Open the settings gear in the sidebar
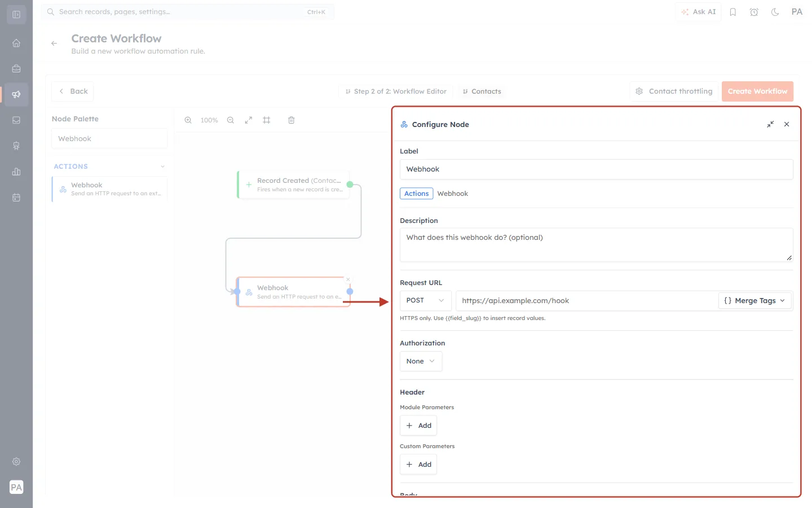Image resolution: width=812 pixels, height=508 pixels. (16, 462)
